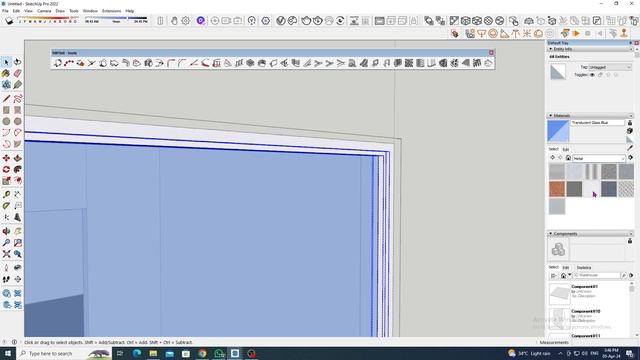Collapse the Entity Info panel
The width and height of the screenshot is (640, 360).
tap(550, 49)
